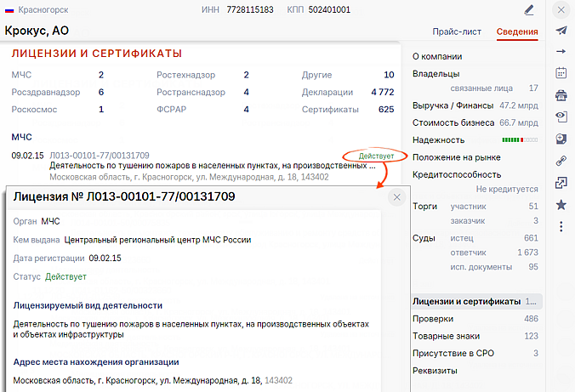
Task: Mark company with the star icon
Action: pyautogui.click(x=561, y=204)
